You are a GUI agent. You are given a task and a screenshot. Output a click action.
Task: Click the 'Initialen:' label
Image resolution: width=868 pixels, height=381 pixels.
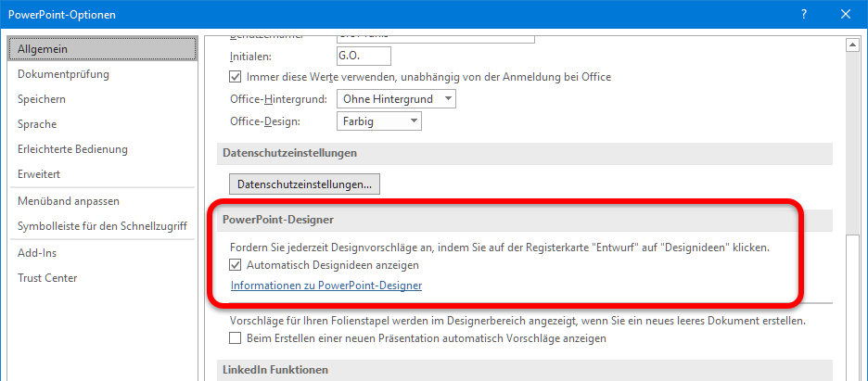(250, 57)
